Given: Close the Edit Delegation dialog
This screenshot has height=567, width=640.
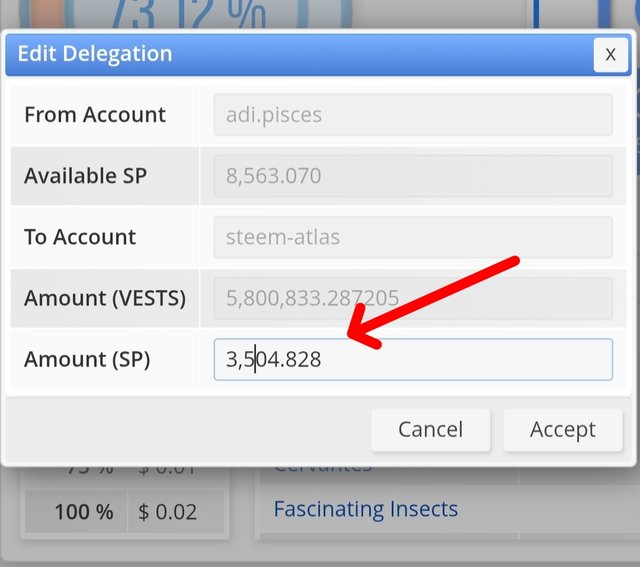Looking at the screenshot, I should pyautogui.click(x=610, y=55).
